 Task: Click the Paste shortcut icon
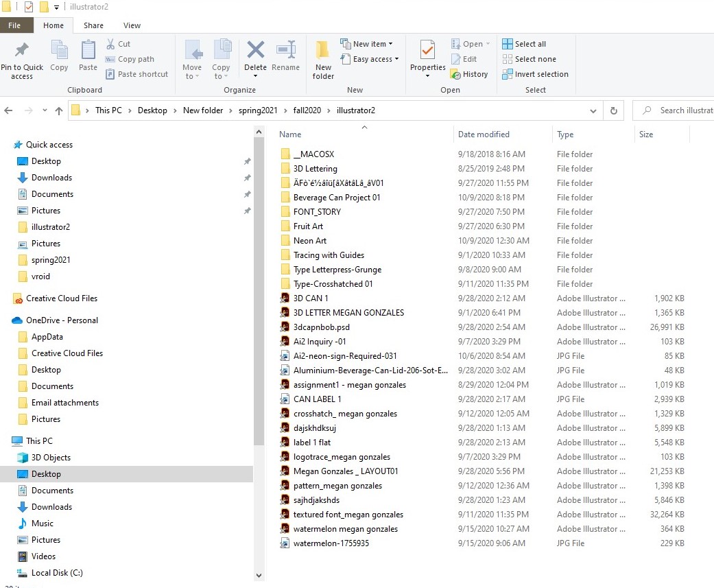(x=112, y=74)
